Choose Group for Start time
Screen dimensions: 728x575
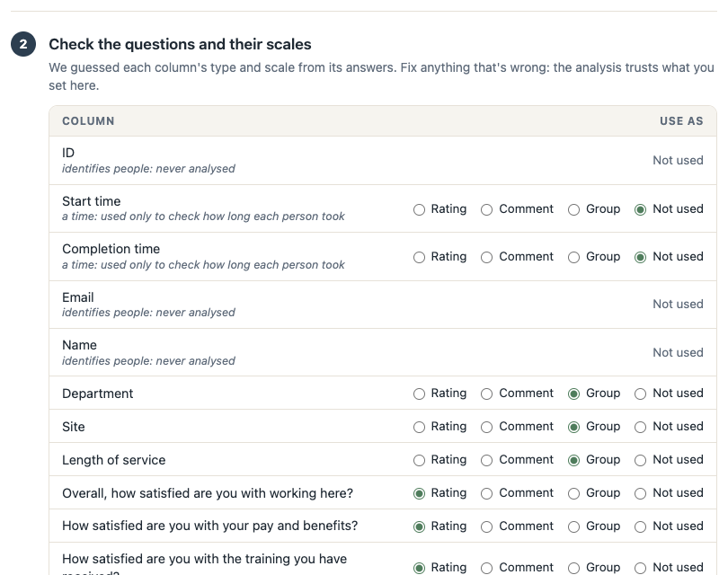click(x=573, y=209)
